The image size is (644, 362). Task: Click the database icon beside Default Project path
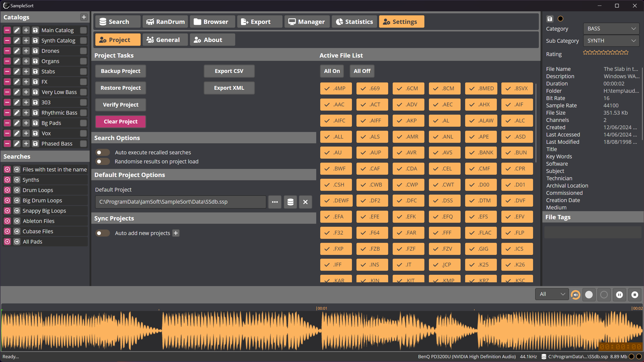[290, 202]
